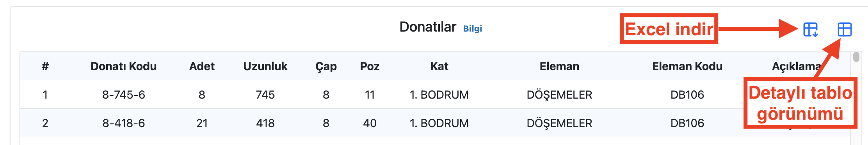The width and height of the screenshot is (868, 145).
Task: Click row number 1 cell
Action: point(45,95)
